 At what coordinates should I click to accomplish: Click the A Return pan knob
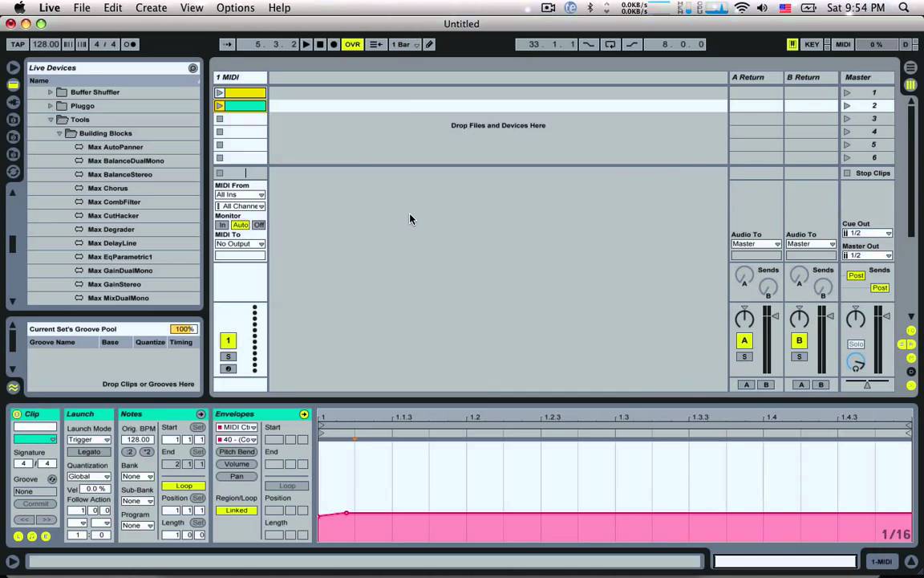(744, 319)
